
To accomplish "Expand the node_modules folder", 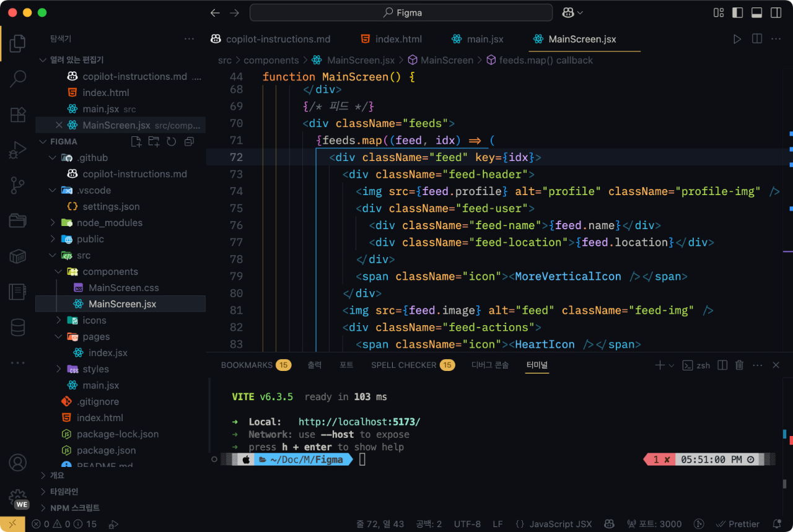I will [53, 222].
